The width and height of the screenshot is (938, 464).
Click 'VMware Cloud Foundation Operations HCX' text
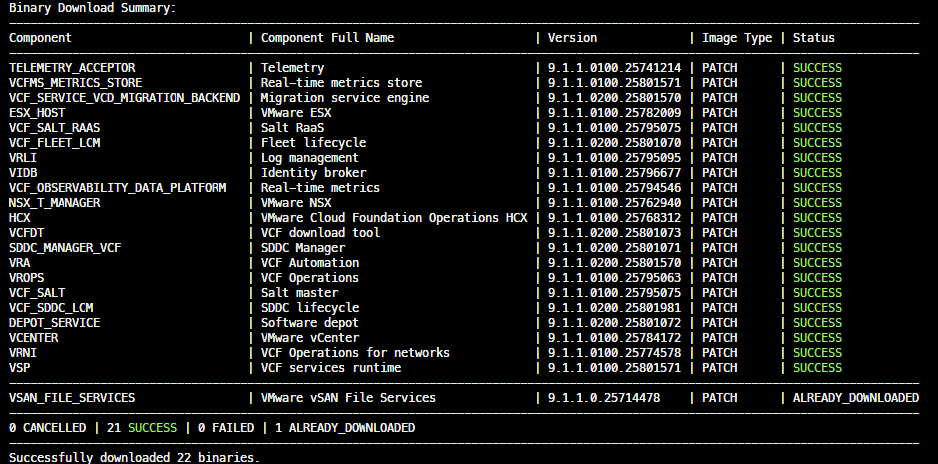(394, 218)
